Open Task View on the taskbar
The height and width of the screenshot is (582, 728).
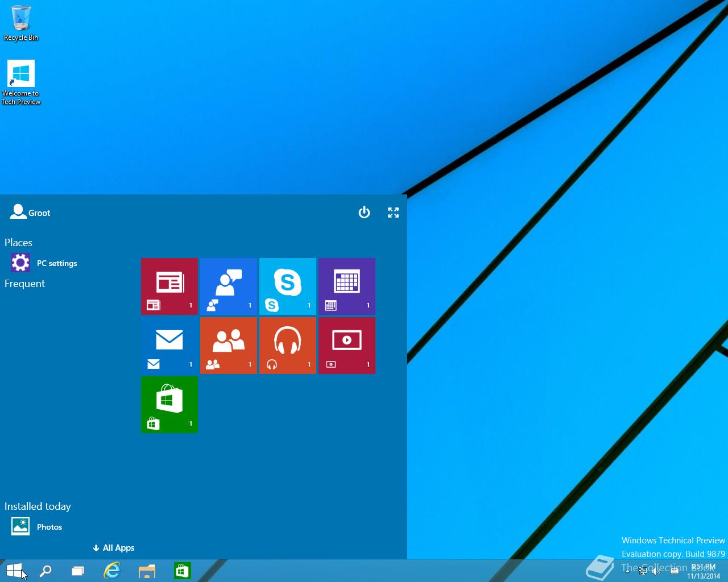point(78,571)
